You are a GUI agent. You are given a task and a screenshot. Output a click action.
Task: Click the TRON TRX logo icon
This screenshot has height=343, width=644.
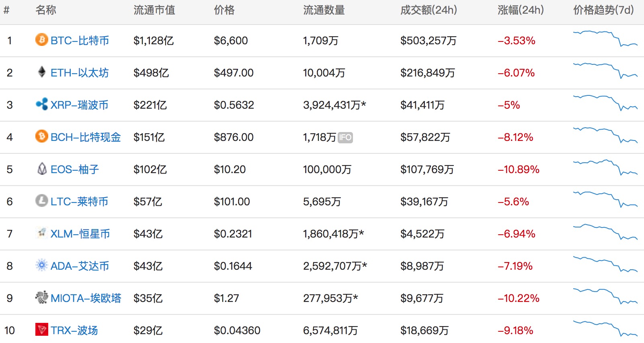point(42,329)
